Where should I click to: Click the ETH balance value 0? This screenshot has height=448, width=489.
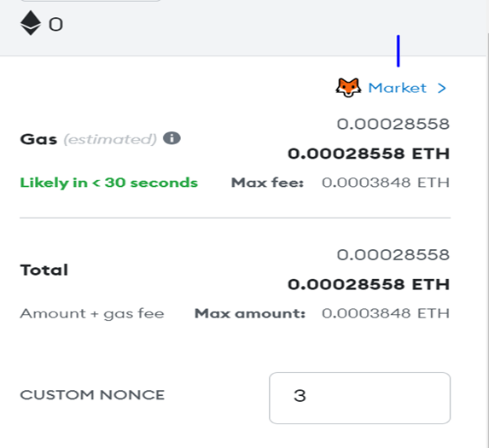click(55, 24)
